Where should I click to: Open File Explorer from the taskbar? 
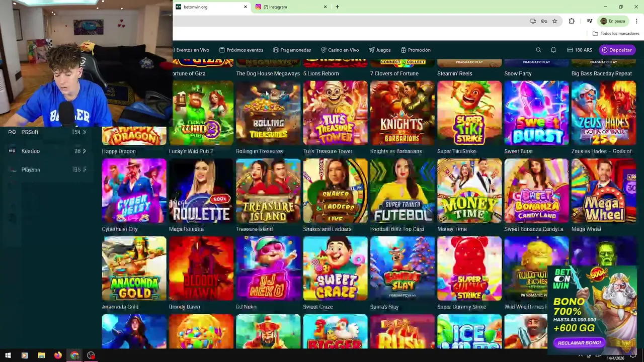41,355
